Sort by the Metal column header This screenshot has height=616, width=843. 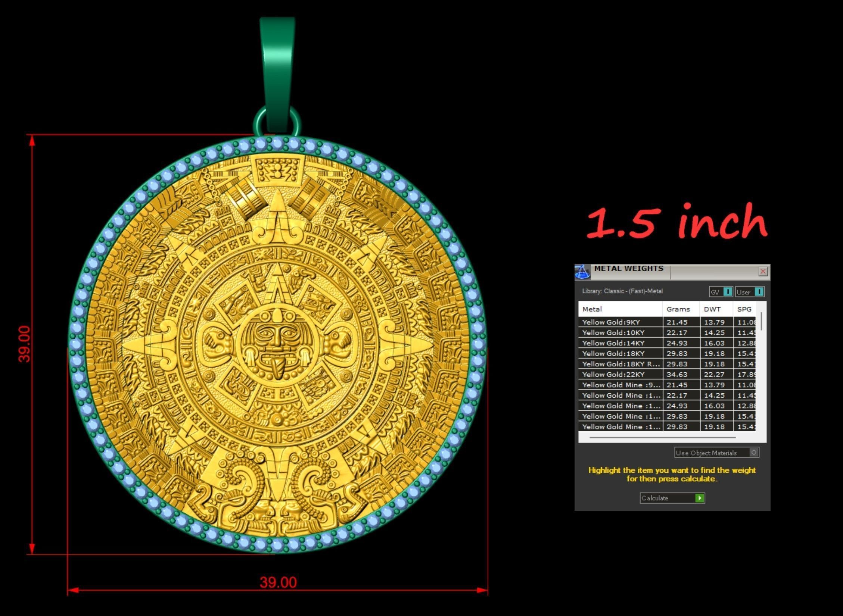[x=620, y=309]
